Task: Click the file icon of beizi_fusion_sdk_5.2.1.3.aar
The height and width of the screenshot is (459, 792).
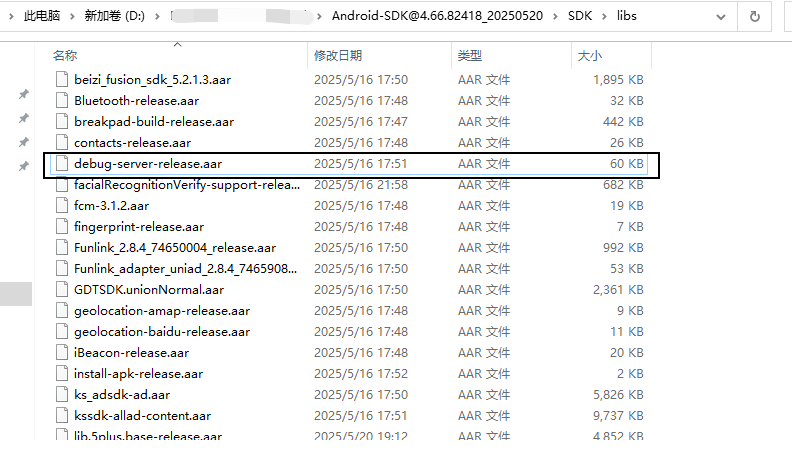Action: pos(61,79)
